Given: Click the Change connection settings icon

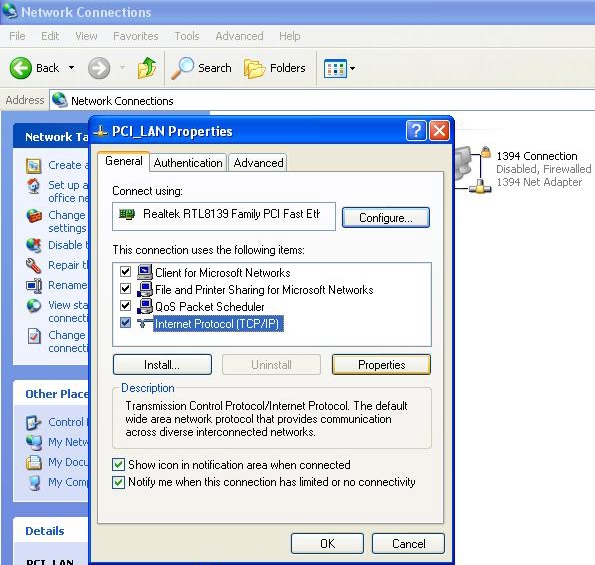Looking at the screenshot, I should coord(34,336).
